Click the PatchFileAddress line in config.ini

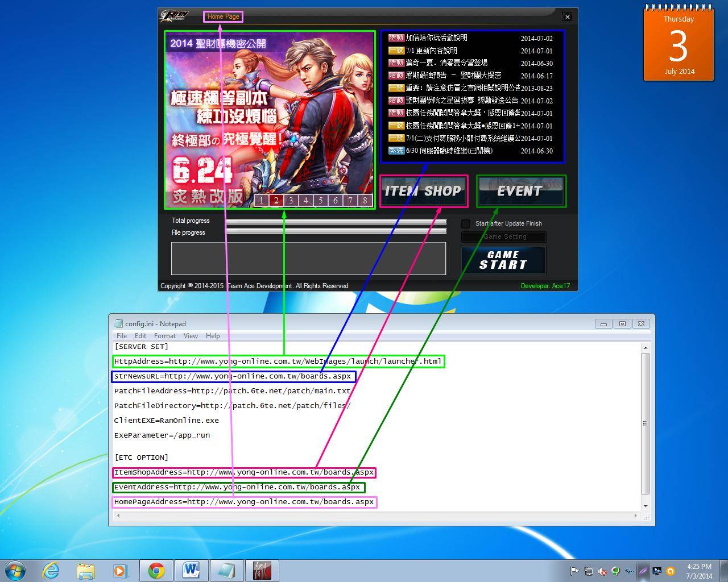[x=232, y=391]
